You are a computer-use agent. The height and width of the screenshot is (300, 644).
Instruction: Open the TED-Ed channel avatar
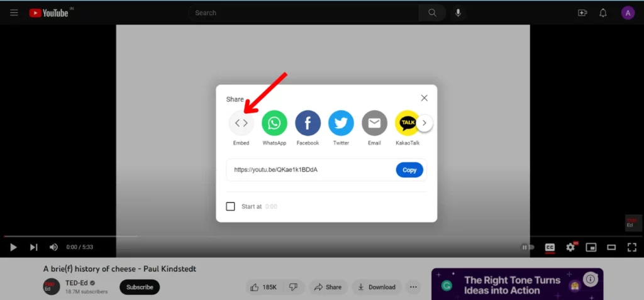click(x=52, y=286)
